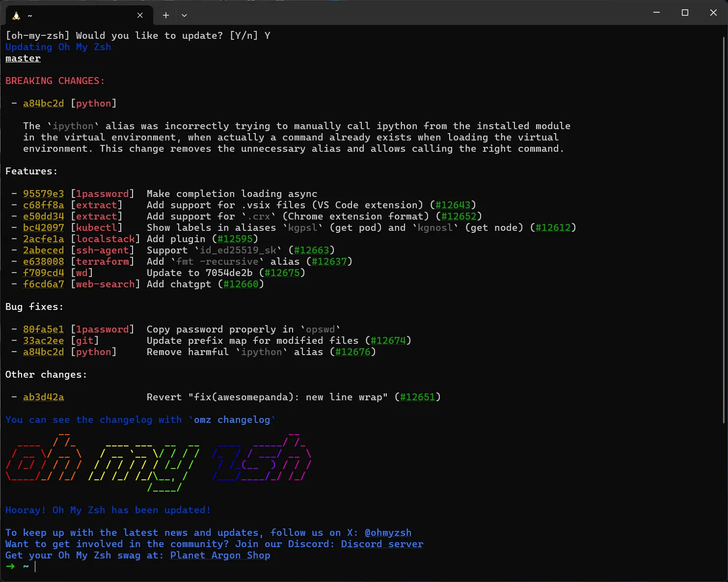Open commit link f709cd4
728x582 pixels.
point(43,273)
